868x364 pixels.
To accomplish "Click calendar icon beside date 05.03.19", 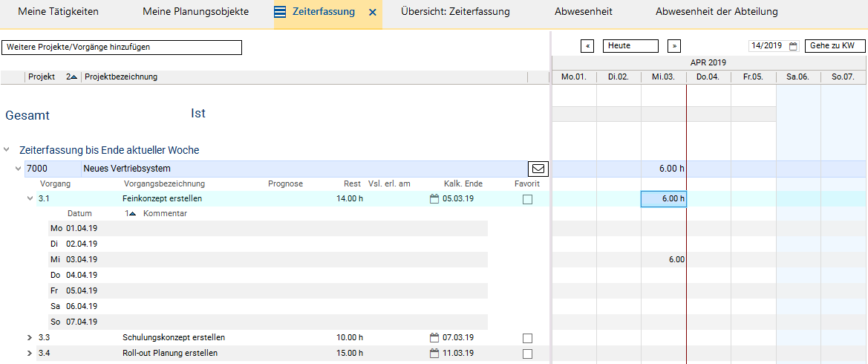I will tap(435, 198).
